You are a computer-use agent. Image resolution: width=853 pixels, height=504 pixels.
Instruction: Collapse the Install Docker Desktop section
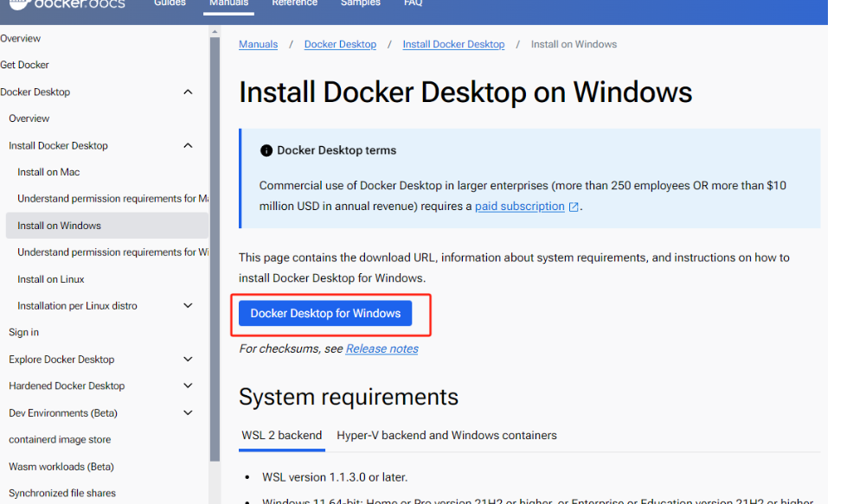[x=188, y=146]
